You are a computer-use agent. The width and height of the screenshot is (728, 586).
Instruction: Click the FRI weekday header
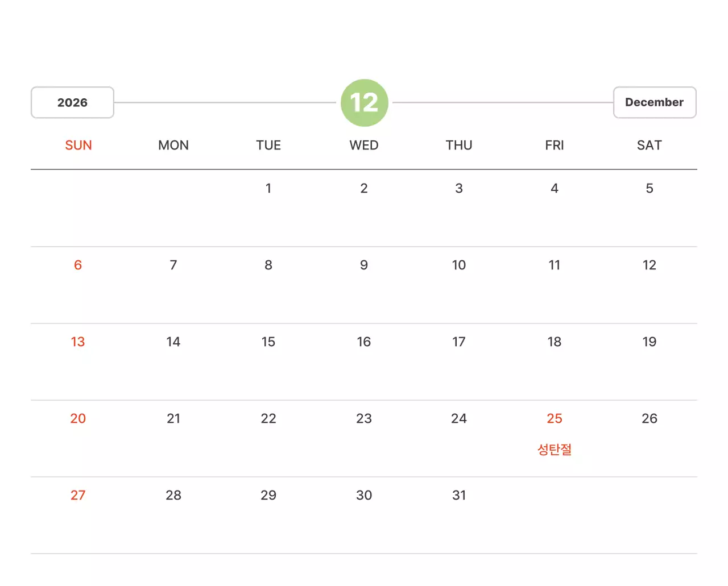coord(554,146)
